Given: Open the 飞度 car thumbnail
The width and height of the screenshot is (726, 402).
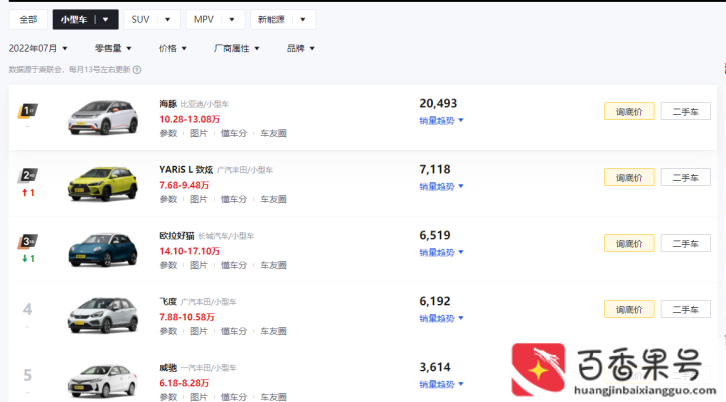Looking at the screenshot, I should click(x=103, y=315).
